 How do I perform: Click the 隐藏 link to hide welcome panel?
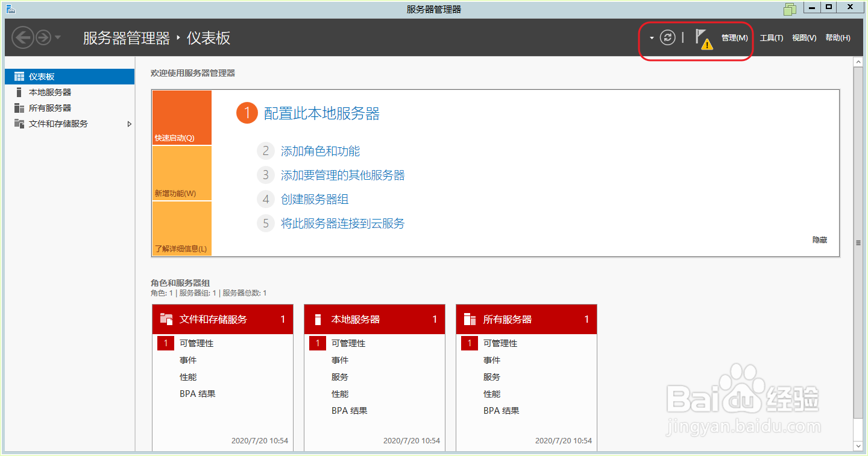tap(820, 239)
